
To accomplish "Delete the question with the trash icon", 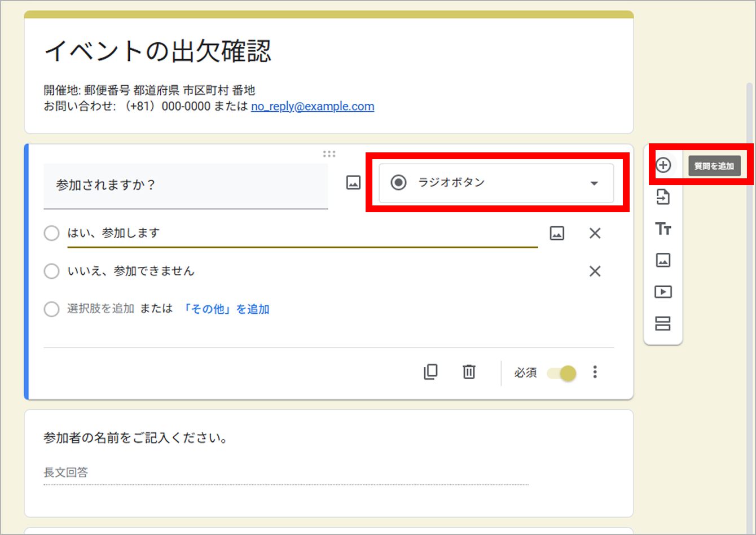I will click(x=469, y=372).
